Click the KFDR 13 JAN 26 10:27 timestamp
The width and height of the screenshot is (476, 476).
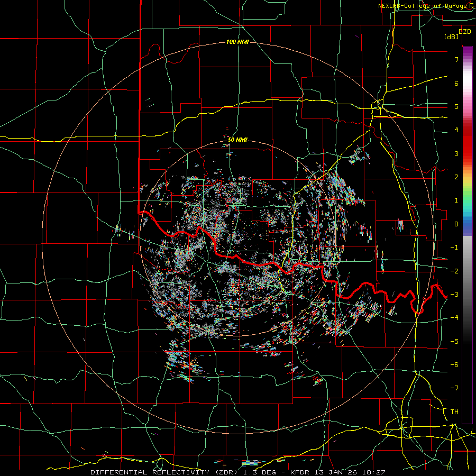[337, 472]
